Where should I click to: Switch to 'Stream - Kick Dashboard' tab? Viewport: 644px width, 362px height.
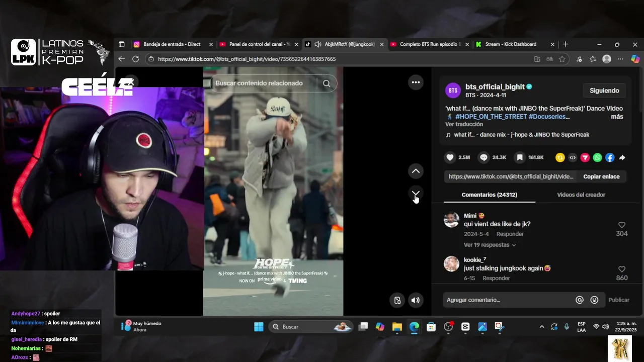pyautogui.click(x=510, y=44)
